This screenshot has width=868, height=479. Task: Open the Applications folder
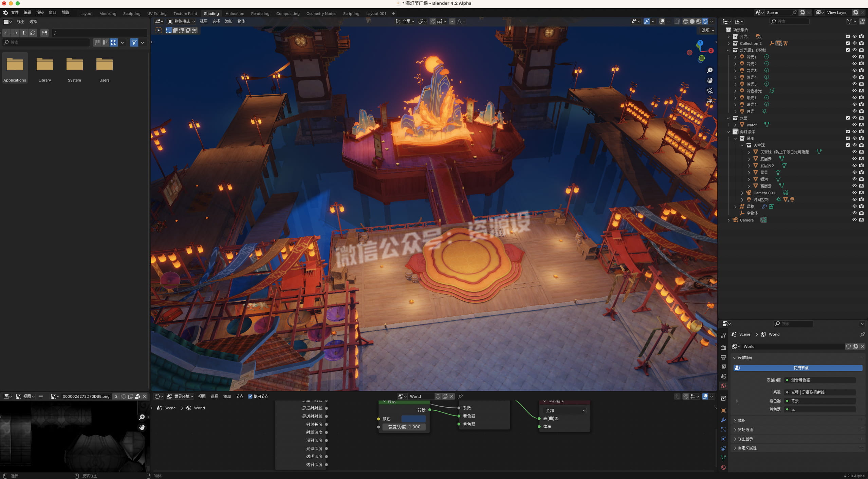[x=15, y=68]
